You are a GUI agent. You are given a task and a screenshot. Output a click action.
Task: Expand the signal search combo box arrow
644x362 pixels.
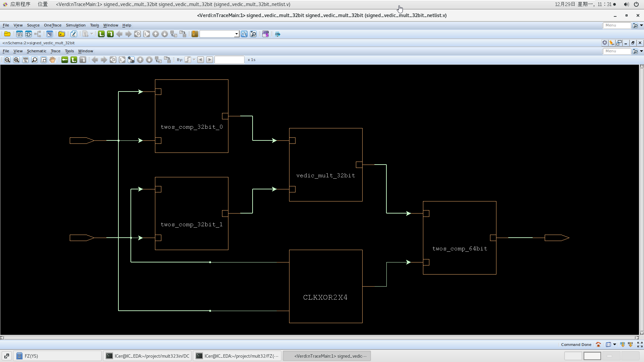(x=236, y=34)
